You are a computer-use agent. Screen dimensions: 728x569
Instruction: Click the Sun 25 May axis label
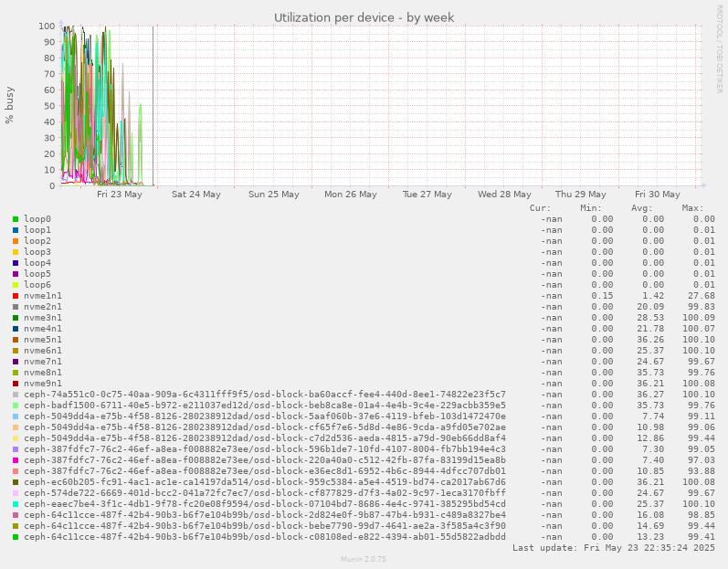tap(273, 195)
